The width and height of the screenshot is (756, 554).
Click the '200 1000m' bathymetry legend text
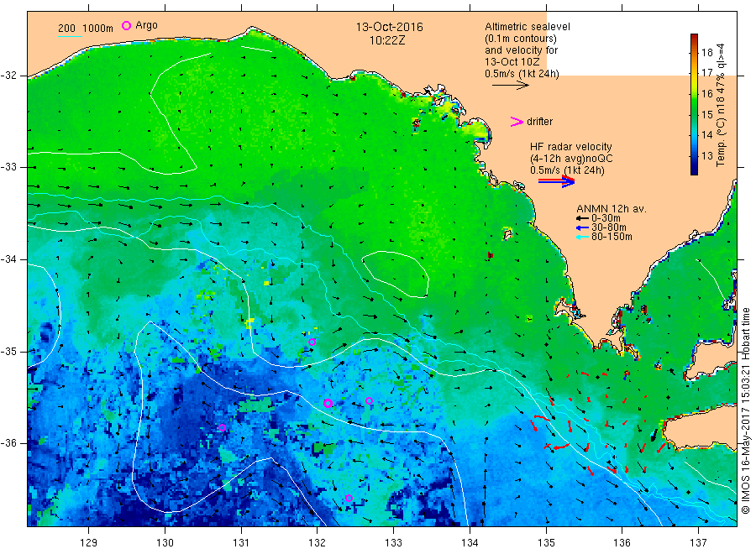pos(86,29)
